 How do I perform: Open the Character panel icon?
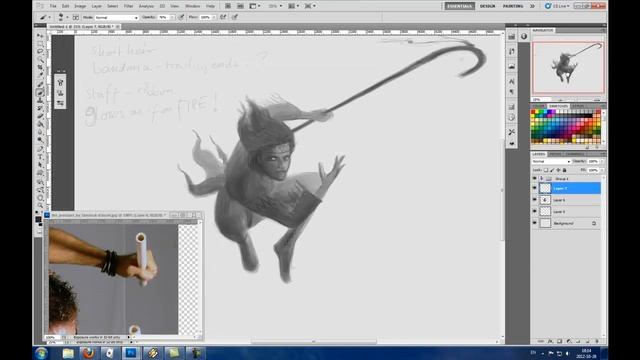(x=511, y=82)
